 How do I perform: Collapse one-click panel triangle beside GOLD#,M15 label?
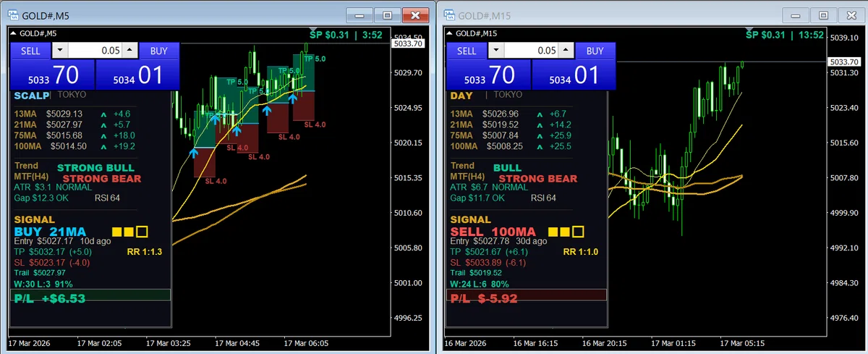coord(450,33)
